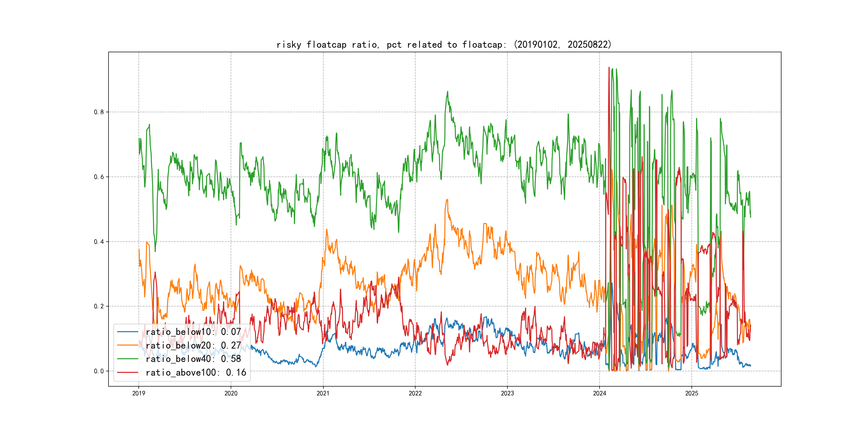
Task: Select the 'ratio_below20: 0.27' legend label
Action: click(193, 345)
